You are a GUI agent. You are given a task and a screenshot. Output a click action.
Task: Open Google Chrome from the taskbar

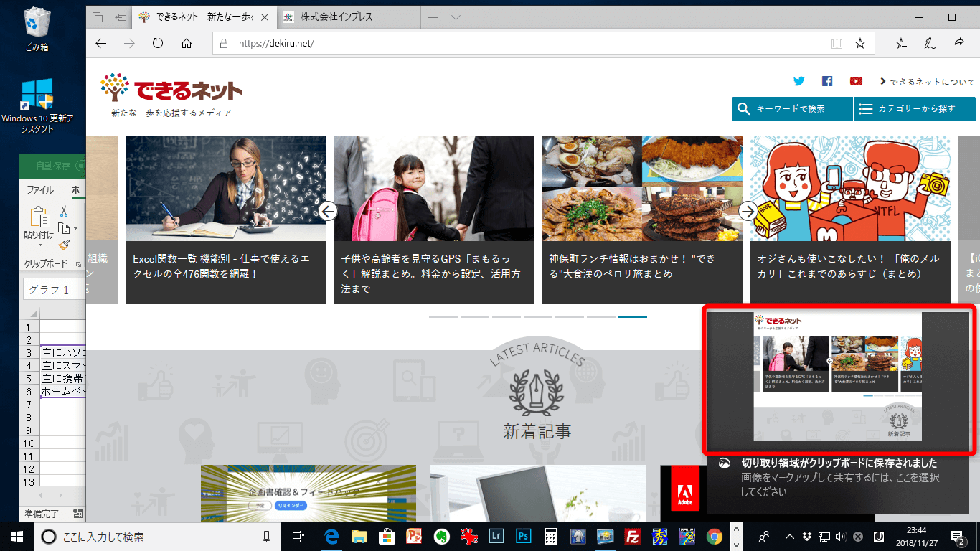tap(714, 536)
